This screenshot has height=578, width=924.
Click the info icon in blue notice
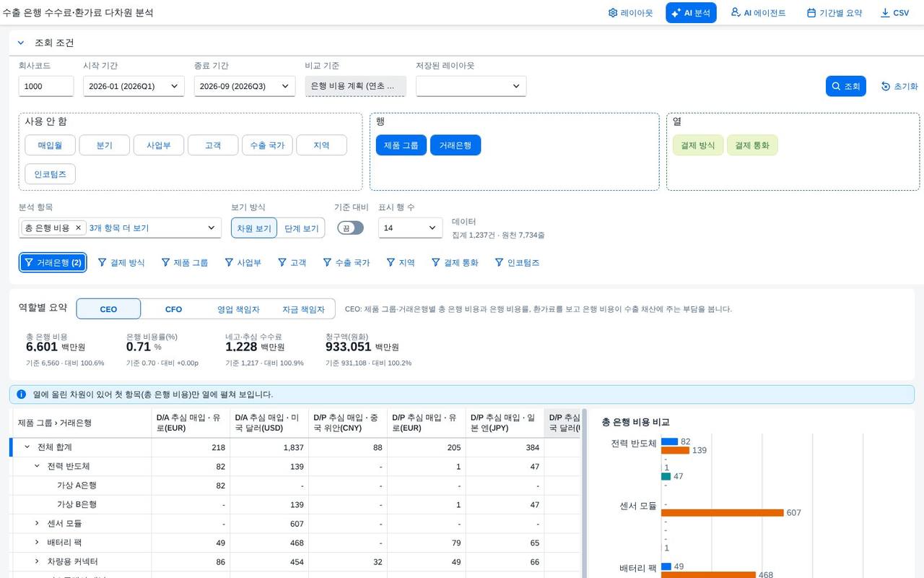pyautogui.click(x=21, y=394)
